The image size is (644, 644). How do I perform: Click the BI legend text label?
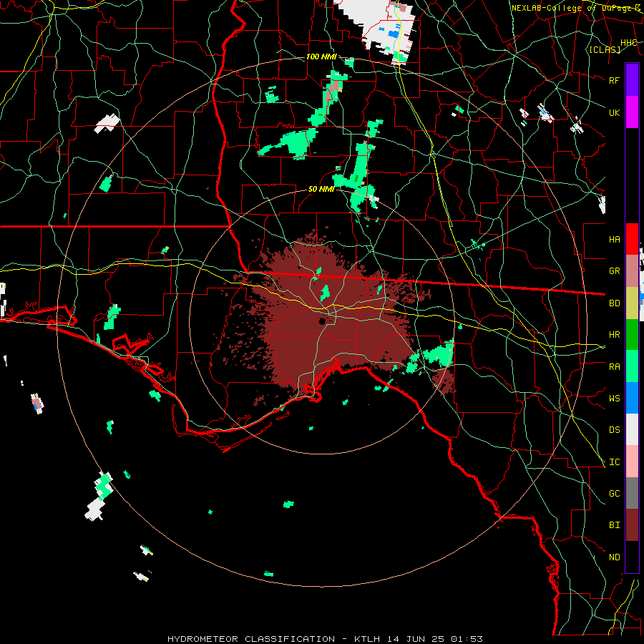pos(614,525)
